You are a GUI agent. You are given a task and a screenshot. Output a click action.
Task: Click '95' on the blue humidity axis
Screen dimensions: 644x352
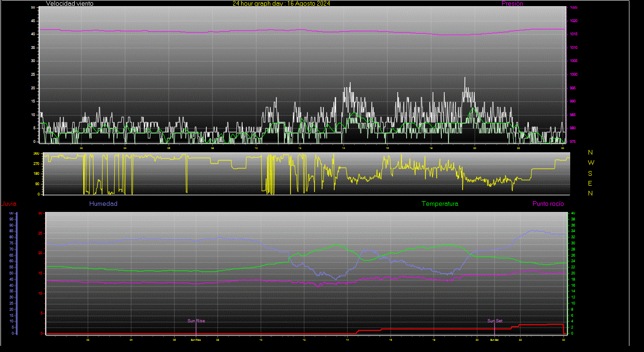(11, 219)
